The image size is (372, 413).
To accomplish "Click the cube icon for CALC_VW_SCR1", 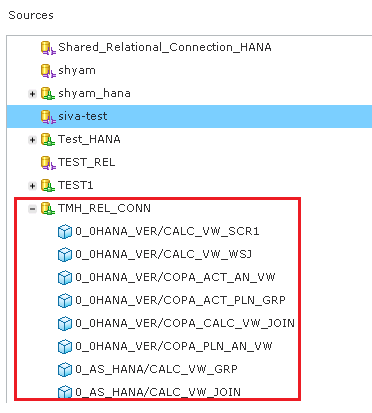I will 65,232.
